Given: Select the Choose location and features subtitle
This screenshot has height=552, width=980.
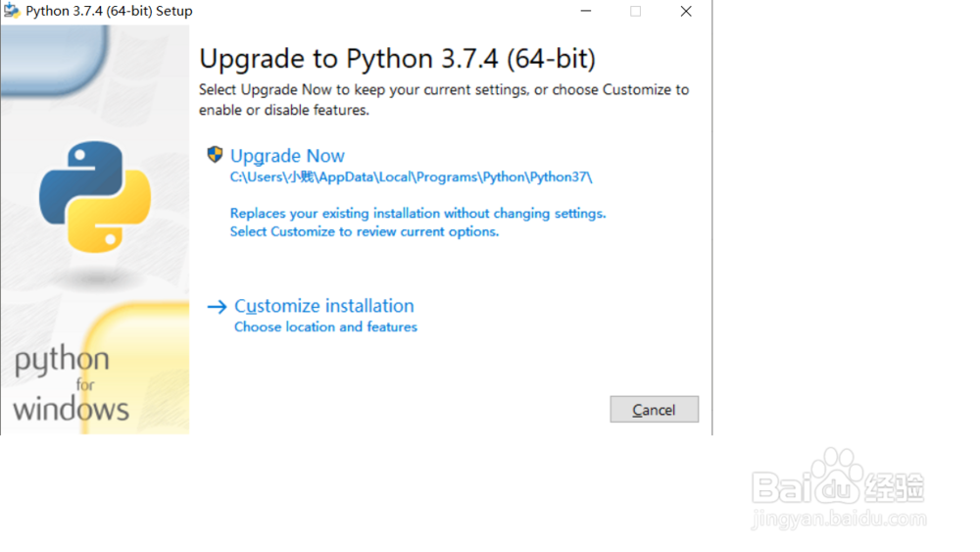Looking at the screenshot, I should point(325,326).
